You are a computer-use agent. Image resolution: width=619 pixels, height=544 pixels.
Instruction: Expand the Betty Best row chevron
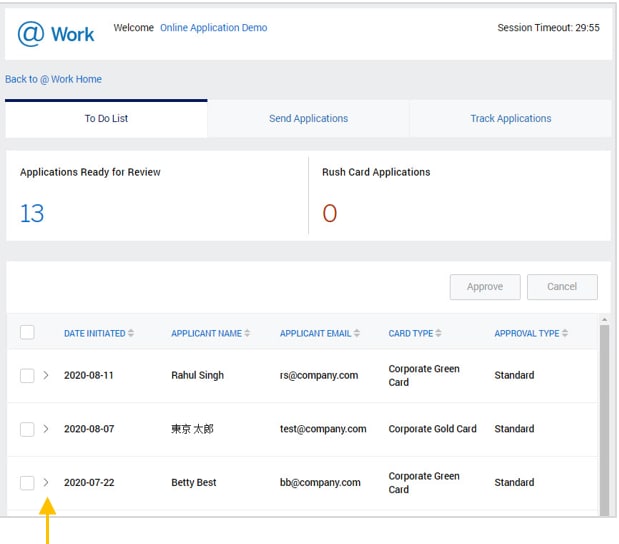pyautogui.click(x=46, y=483)
